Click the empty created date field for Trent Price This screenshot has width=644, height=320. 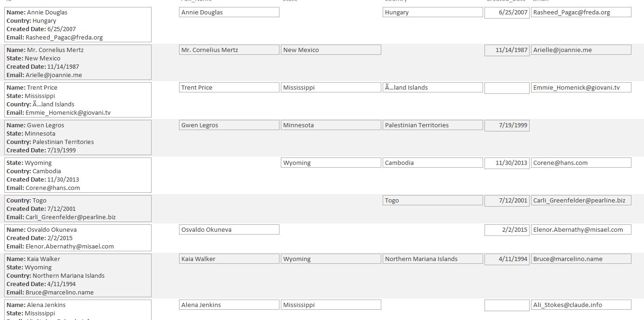pos(507,88)
